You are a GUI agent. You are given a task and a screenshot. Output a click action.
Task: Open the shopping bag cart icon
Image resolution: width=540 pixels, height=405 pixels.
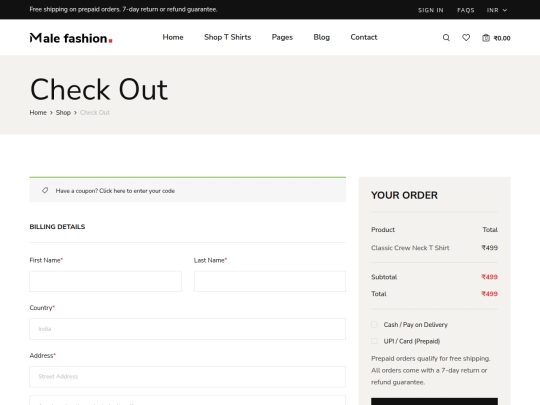[x=486, y=38]
